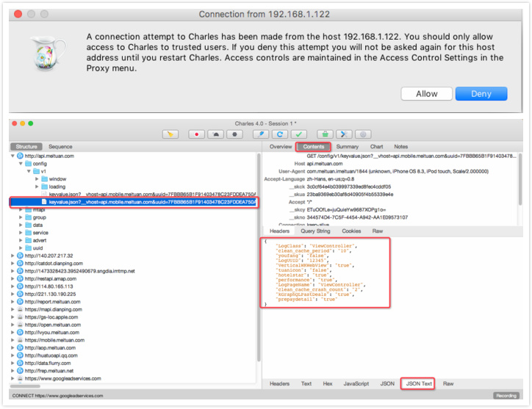Collapse the config folder

coord(21,164)
